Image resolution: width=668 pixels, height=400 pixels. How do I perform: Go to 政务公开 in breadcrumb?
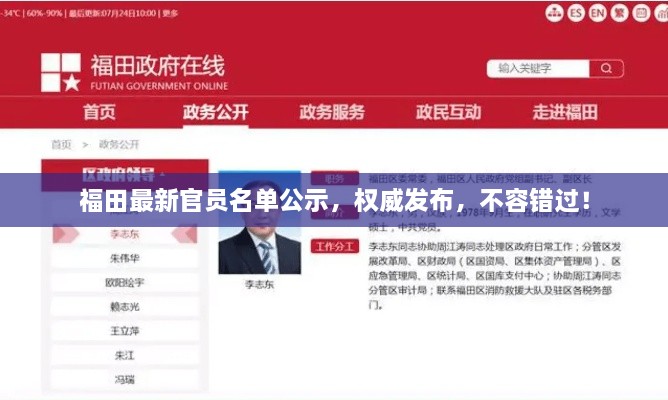(x=119, y=144)
